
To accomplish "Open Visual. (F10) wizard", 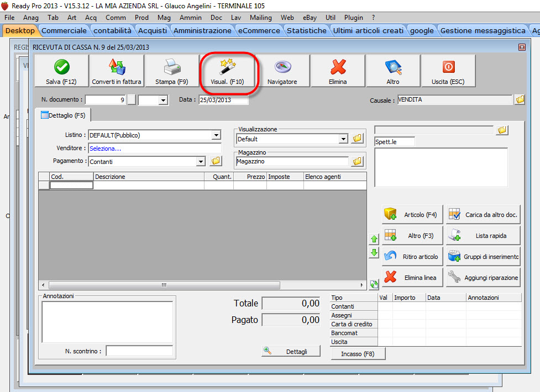I will pos(227,71).
